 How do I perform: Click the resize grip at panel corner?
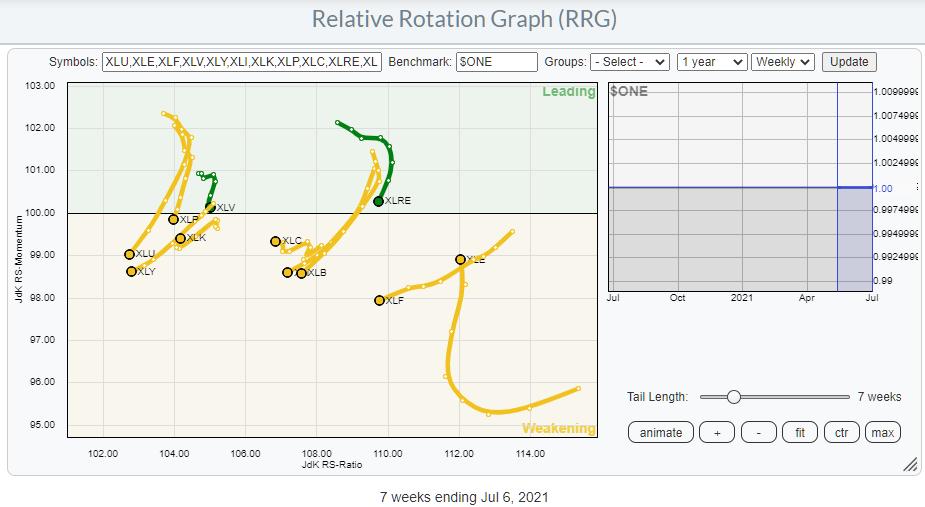pyautogui.click(x=910, y=465)
